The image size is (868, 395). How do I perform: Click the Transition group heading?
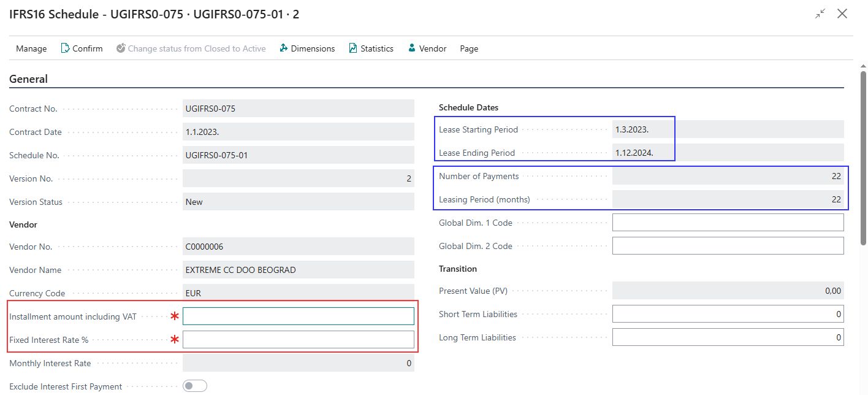point(458,269)
